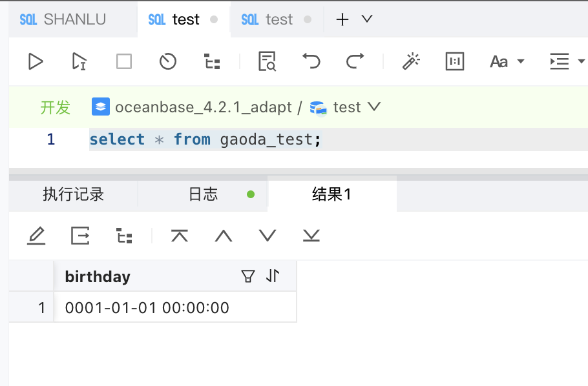Redo the last edit
Screen dimensions: 588x386
tap(354, 61)
